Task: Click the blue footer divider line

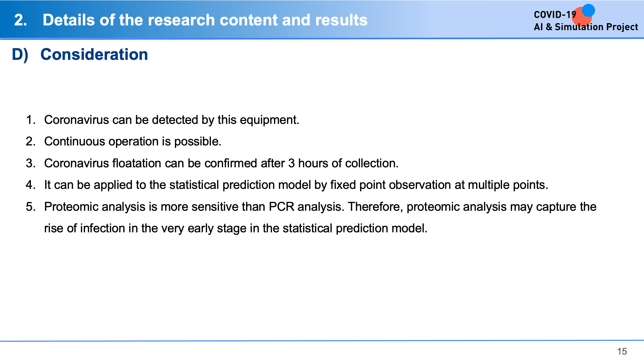Action: [x=322, y=340]
